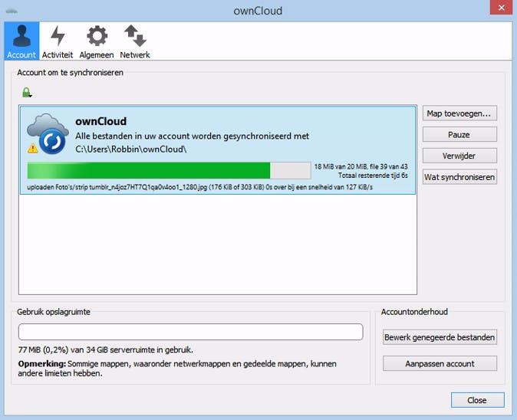Click the green SSL padlock icon
This screenshot has width=517, height=420.
coord(27,93)
